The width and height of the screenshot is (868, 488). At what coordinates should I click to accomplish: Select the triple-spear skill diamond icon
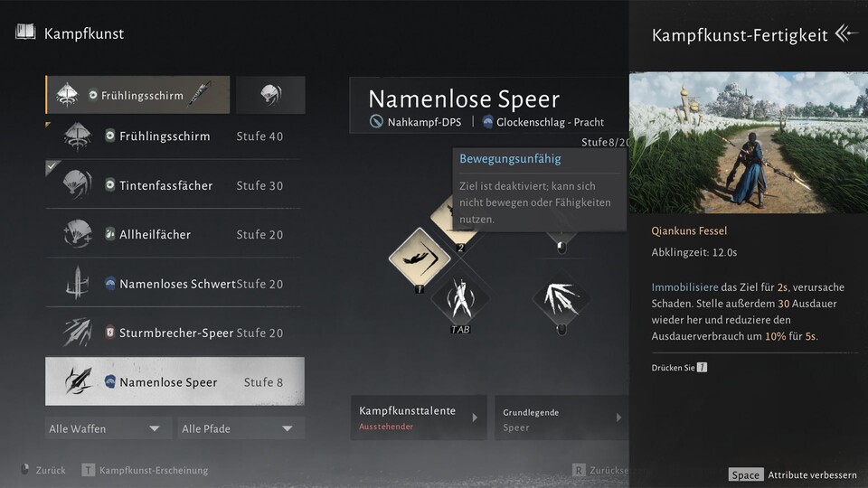[561, 297]
